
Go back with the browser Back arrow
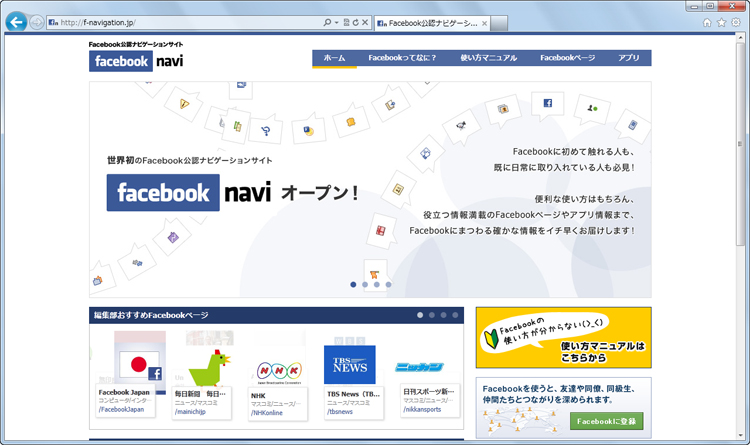[16, 22]
